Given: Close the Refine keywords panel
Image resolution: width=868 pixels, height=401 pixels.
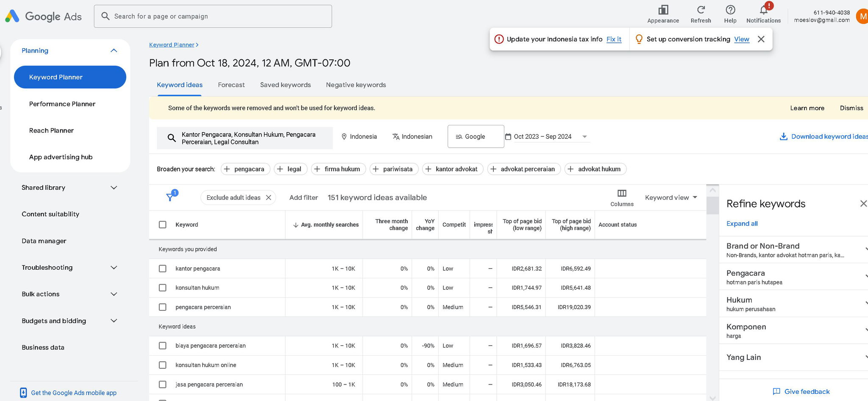Looking at the screenshot, I should 863,204.
